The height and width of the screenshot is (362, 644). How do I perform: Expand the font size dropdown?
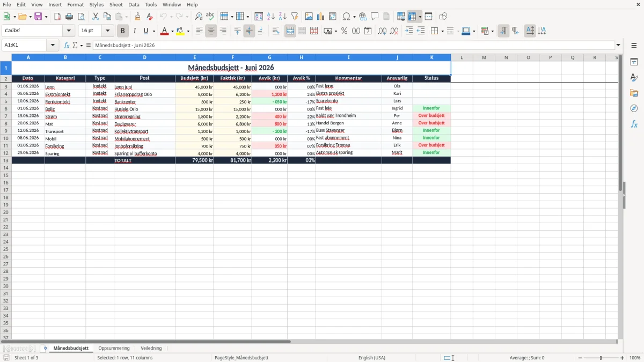coord(107,31)
